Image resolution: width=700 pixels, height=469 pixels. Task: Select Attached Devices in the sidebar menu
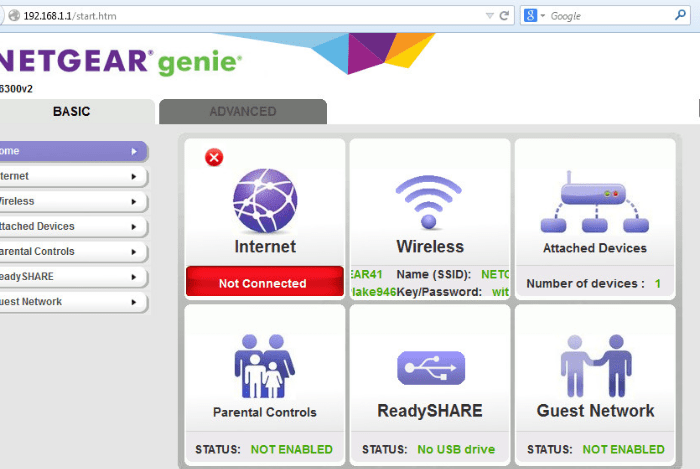tap(73, 227)
